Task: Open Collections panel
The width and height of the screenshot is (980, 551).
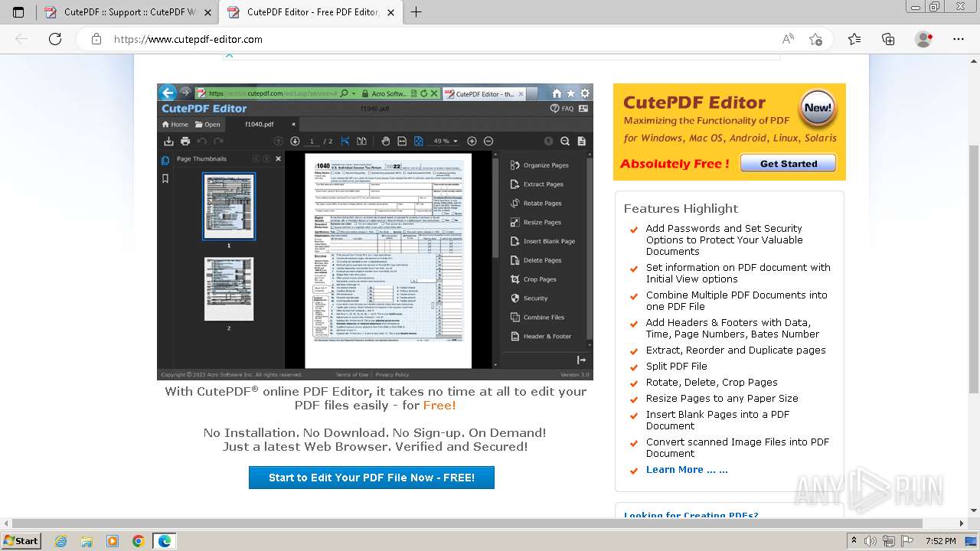Action: pos(888,39)
